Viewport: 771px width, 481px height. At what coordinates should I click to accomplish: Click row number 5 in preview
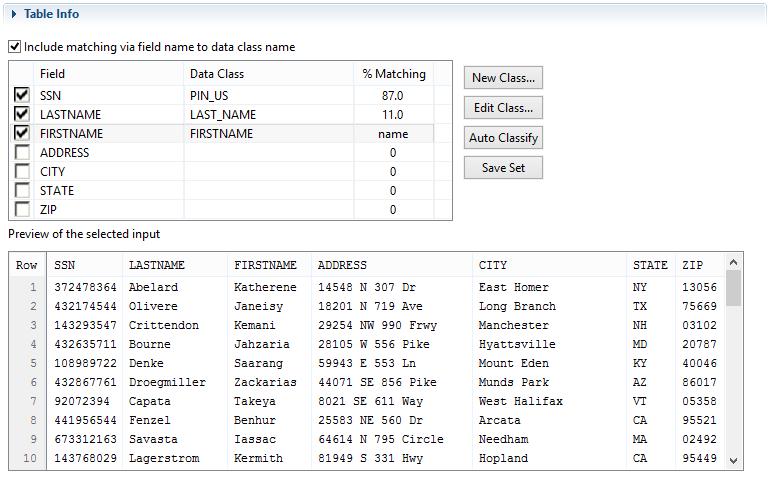pos(33,363)
